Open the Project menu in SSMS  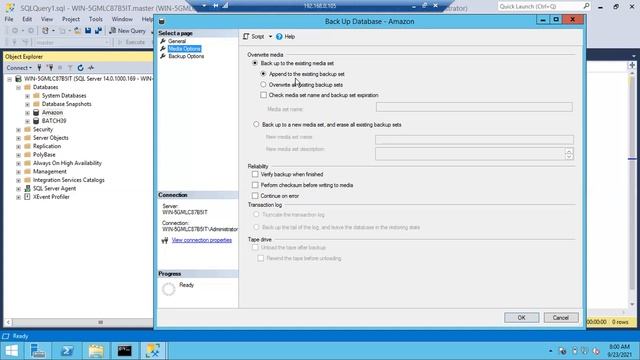point(71,19)
